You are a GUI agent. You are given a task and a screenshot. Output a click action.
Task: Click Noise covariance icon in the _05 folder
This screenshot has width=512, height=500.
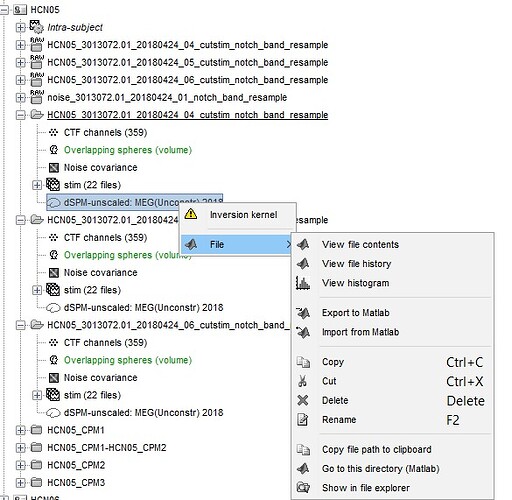(54, 273)
